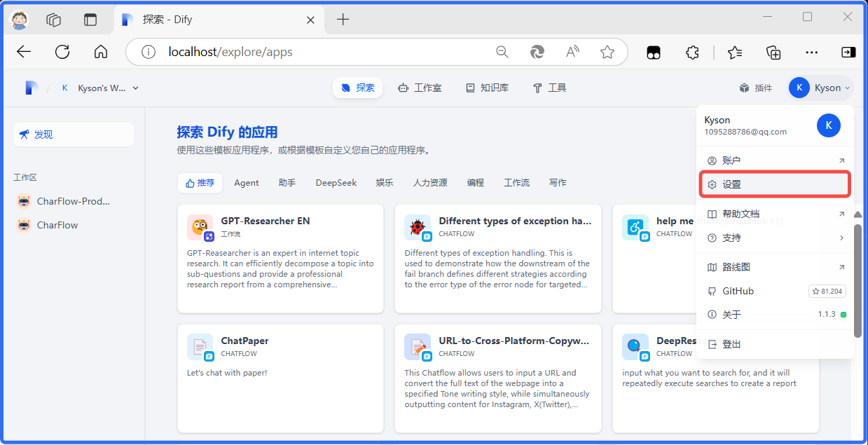Select the DeepSeek category filter

pyautogui.click(x=336, y=183)
